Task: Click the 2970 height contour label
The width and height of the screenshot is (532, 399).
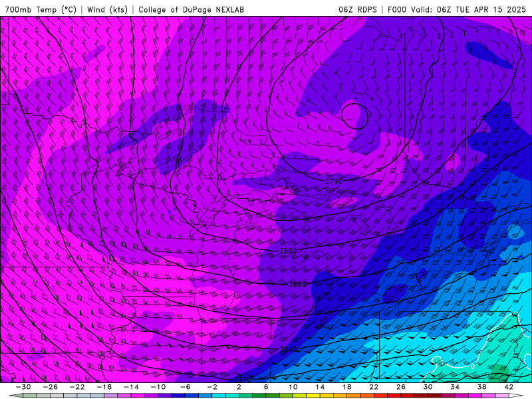Action: click(243, 379)
